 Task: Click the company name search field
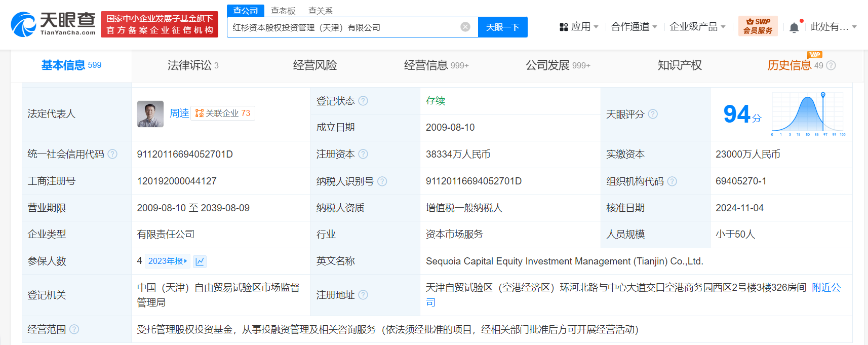point(344,27)
